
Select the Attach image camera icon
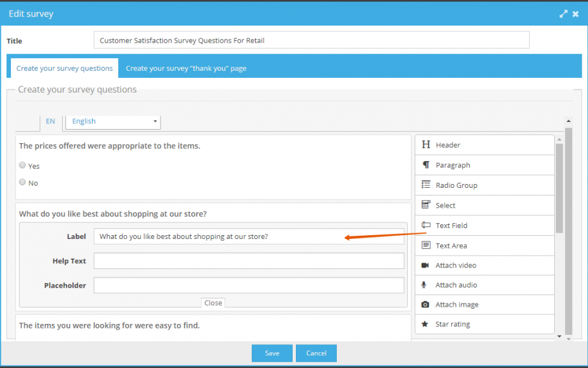pos(425,304)
